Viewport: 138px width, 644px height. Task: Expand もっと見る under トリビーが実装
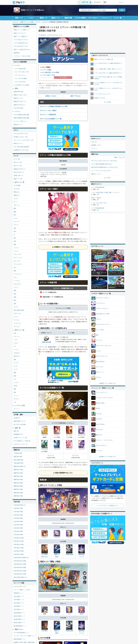click(63, 77)
